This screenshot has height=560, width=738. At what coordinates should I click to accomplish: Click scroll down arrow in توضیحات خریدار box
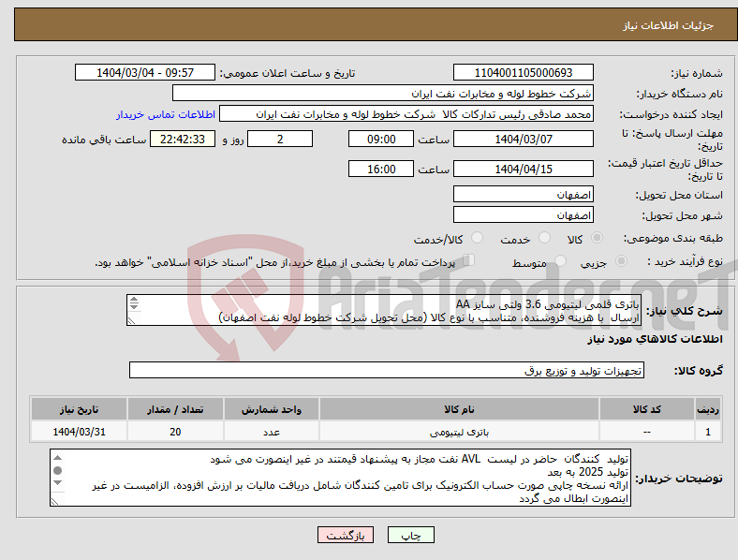tap(57, 483)
